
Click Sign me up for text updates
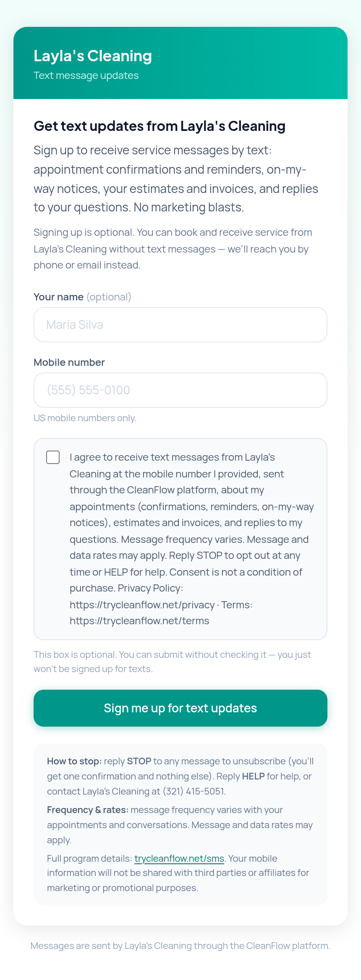[x=180, y=708]
